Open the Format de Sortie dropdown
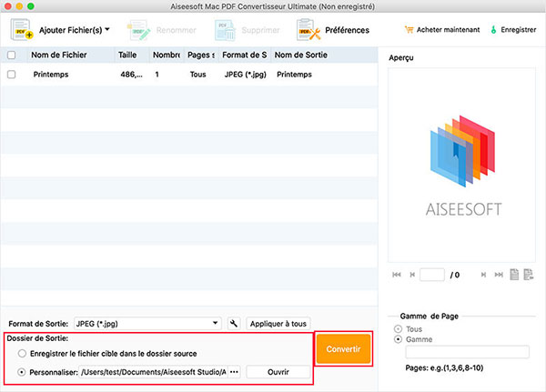This screenshot has width=546, height=392. tap(148, 324)
